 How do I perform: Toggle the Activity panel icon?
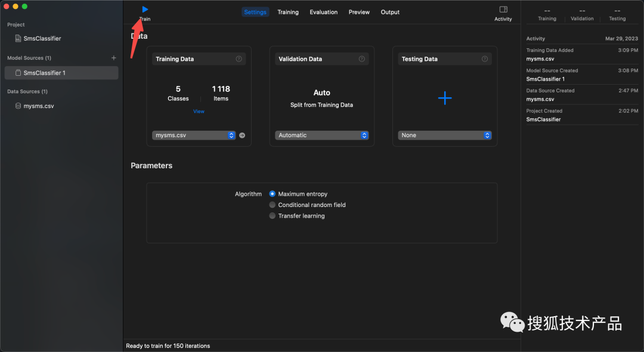[503, 10]
